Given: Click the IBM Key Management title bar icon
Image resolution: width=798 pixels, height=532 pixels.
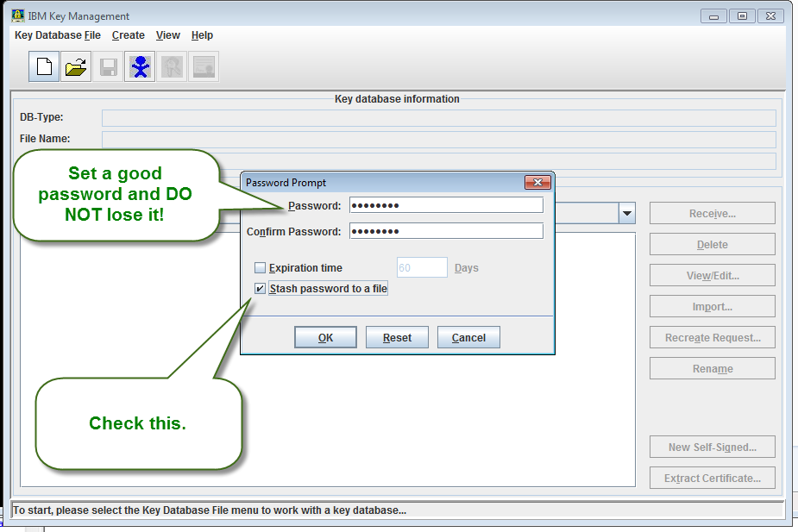Looking at the screenshot, I should (16, 15).
